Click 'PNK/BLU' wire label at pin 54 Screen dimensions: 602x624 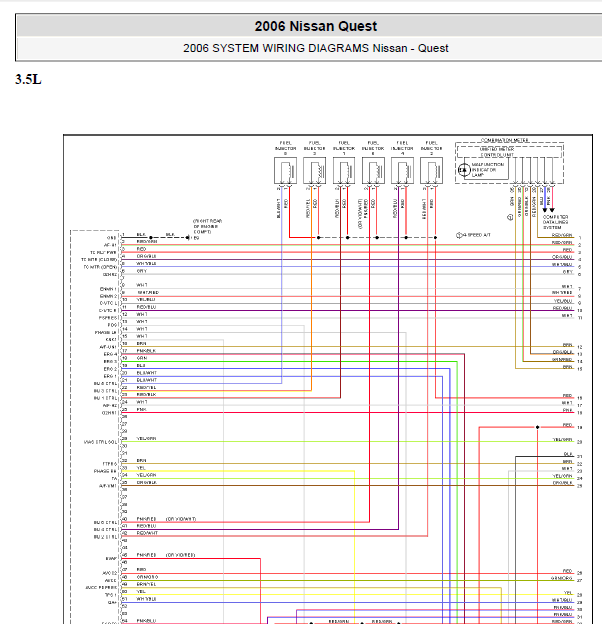coord(146,621)
